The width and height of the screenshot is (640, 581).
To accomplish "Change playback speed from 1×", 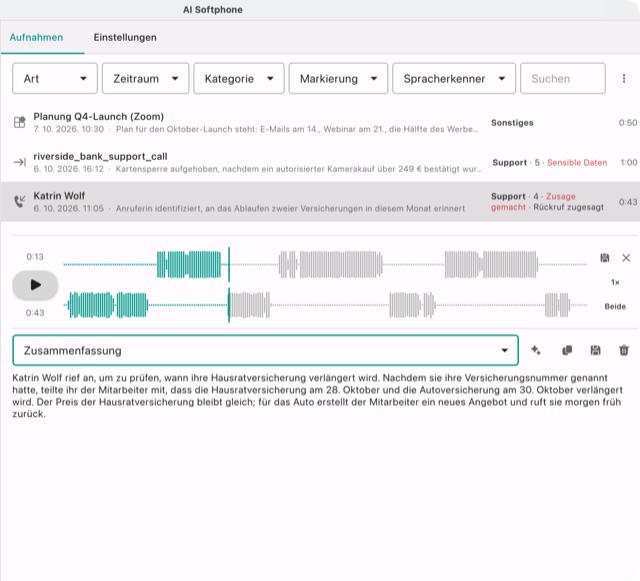I will click(x=615, y=282).
